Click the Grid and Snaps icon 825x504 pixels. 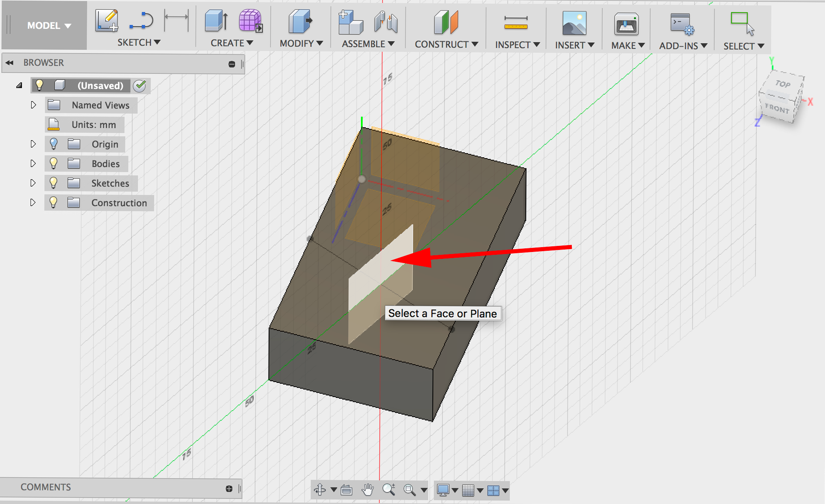click(x=468, y=491)
